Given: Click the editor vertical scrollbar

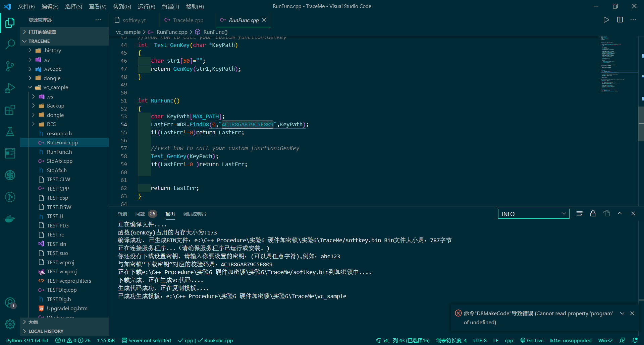Looking at the screenshot, I should click(641, 124).
